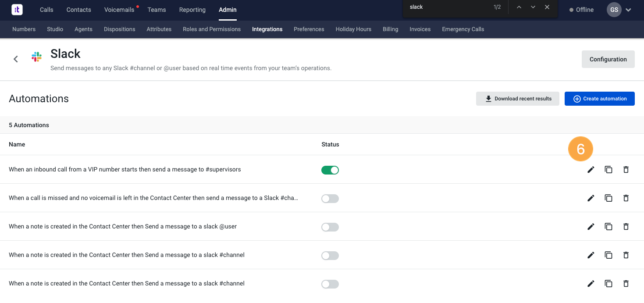Delete the VIP number inbound call automation

(x=626, y=170)
